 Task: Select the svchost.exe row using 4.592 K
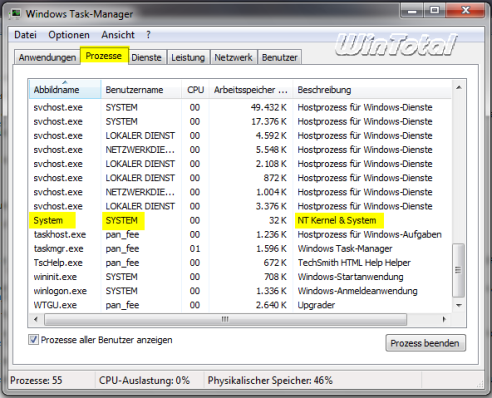(240, 136)
